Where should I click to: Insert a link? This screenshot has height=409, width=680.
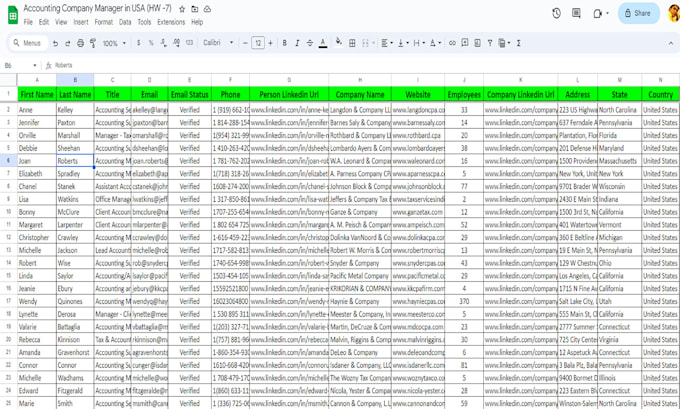click(452, 43)
